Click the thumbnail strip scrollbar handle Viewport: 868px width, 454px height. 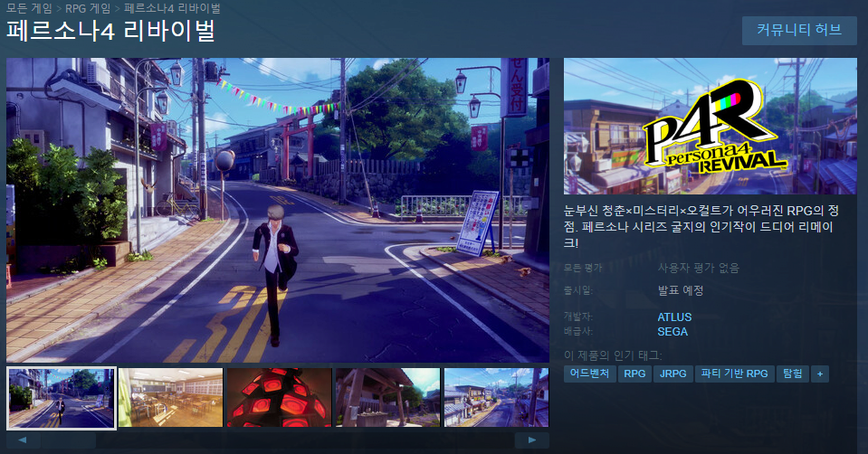tap(68, 440)
